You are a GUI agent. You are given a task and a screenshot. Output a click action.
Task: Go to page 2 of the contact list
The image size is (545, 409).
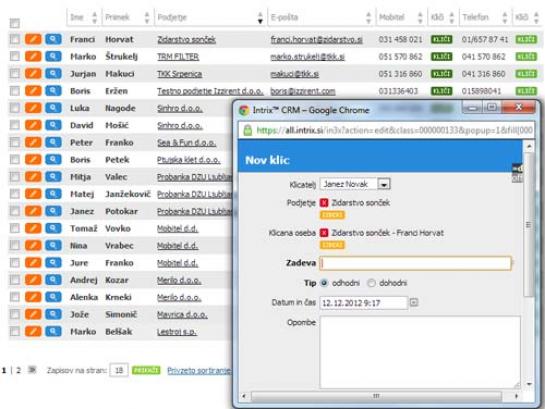coord(18,370)
